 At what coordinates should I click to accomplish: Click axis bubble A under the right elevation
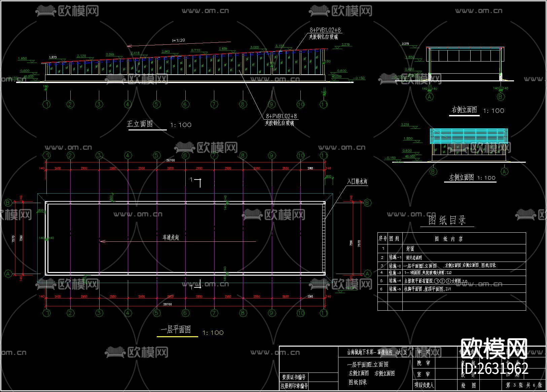coord(430,97)
